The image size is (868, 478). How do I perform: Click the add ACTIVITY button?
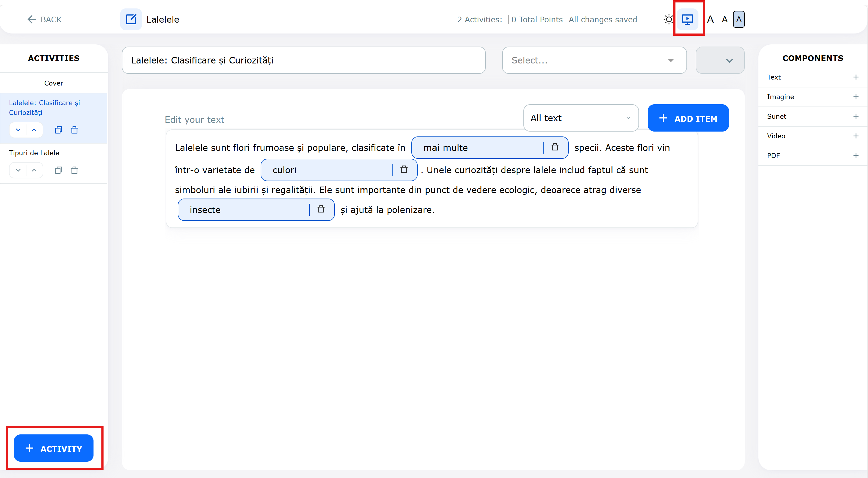[x=54, y=448]
